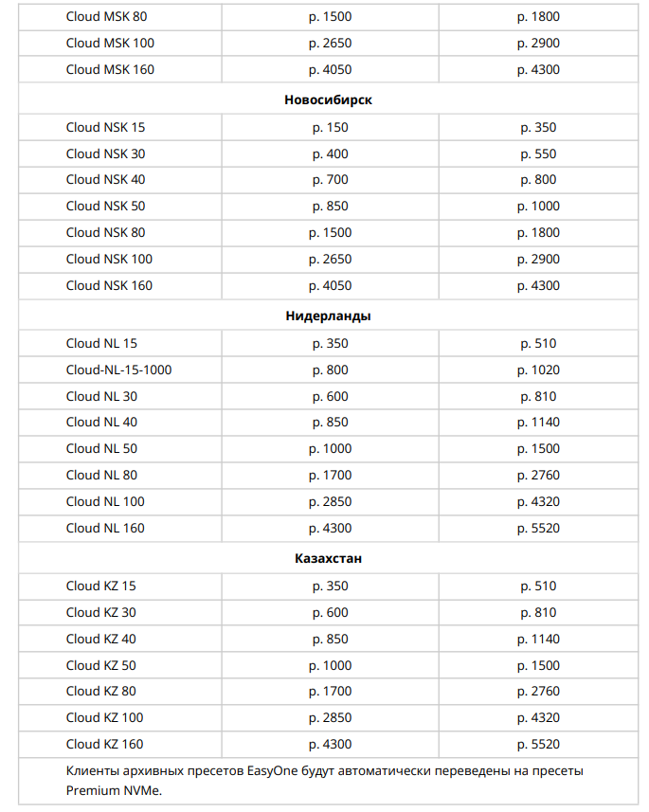
Task: Click the Нидерланды section heading
Action: click(328, 316)
